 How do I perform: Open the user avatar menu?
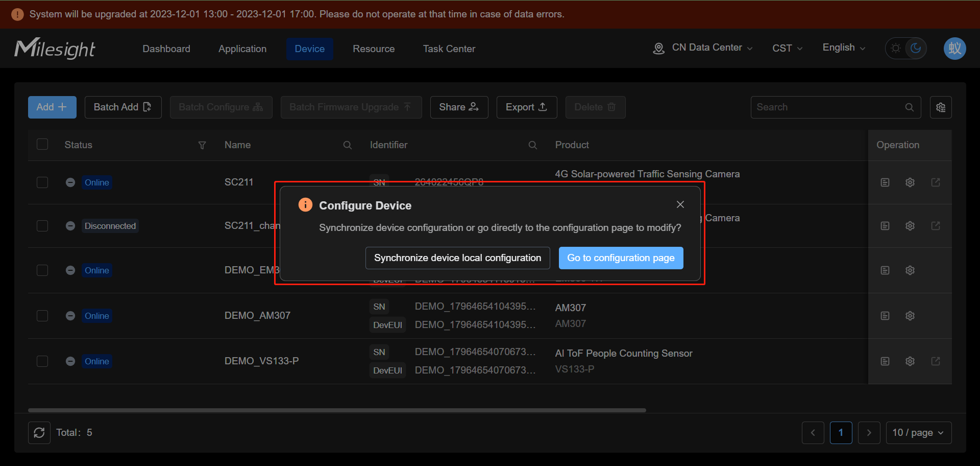click(x=954, y=49)
